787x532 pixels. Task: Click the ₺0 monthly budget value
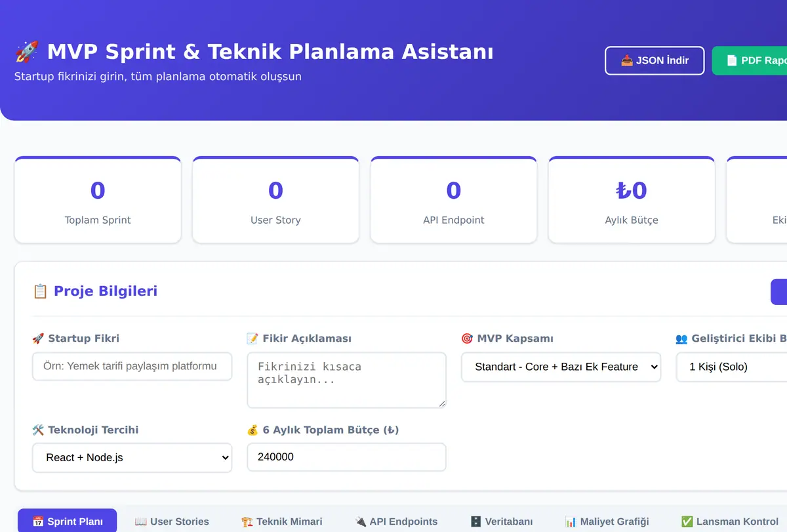click(632, 190)
